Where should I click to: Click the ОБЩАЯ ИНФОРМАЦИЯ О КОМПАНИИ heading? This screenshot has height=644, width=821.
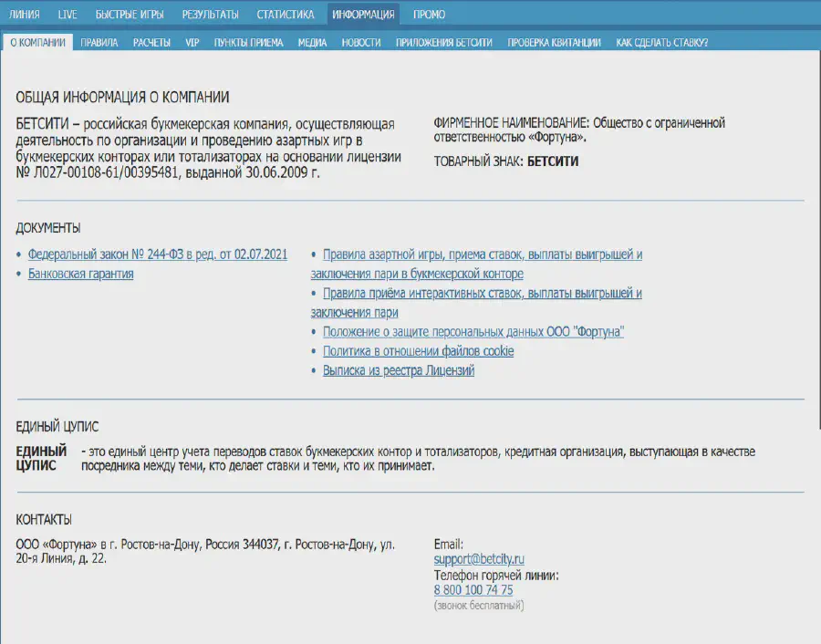click(x=122, y=98)
